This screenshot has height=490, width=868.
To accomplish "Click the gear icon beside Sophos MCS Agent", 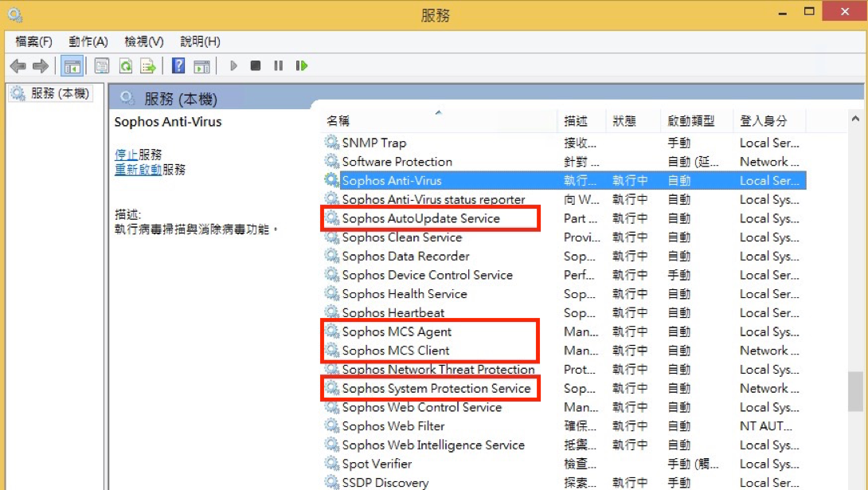I will [x=331, y=331].
